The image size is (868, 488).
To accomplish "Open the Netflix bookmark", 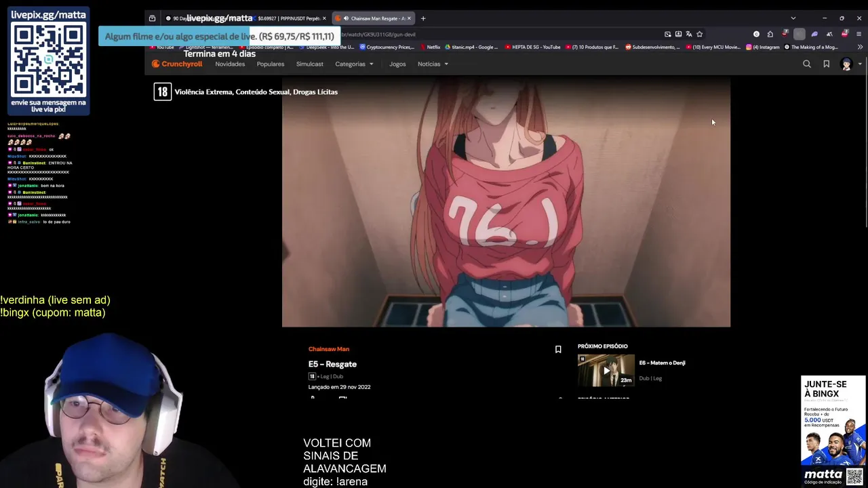I will [x=430, y=47].
